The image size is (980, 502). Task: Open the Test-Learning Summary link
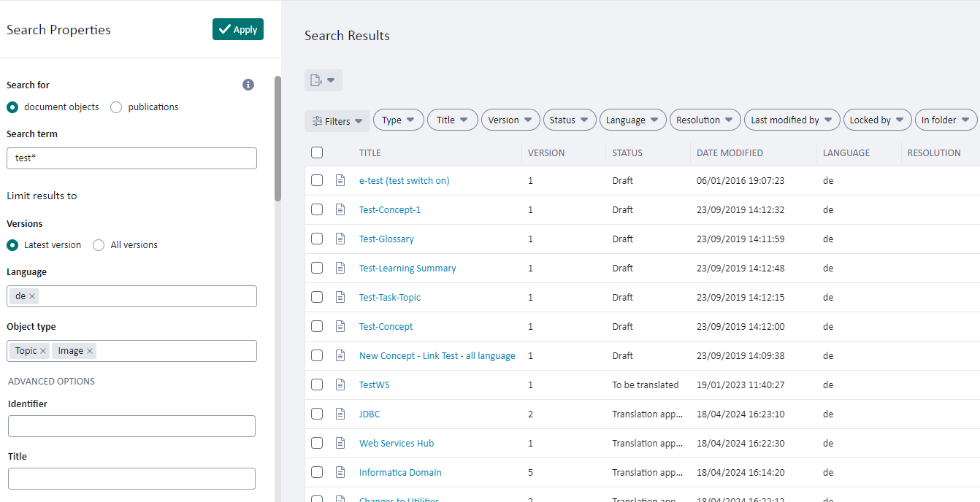point(407,268)
